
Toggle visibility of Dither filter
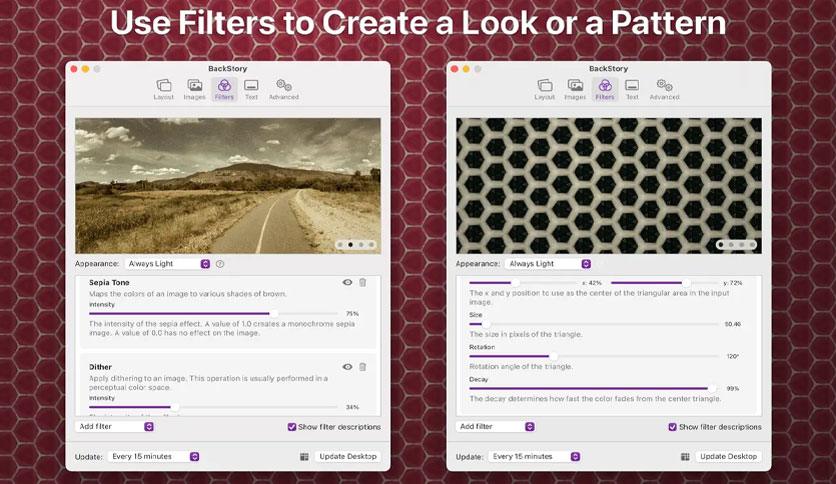pyautogui.click(x=347, y=367)
